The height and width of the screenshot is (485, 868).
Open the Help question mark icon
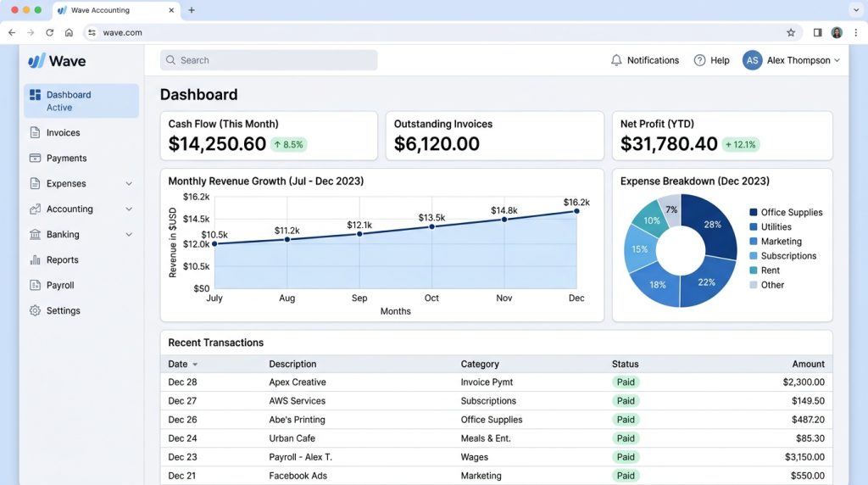[x=699, y=60]
